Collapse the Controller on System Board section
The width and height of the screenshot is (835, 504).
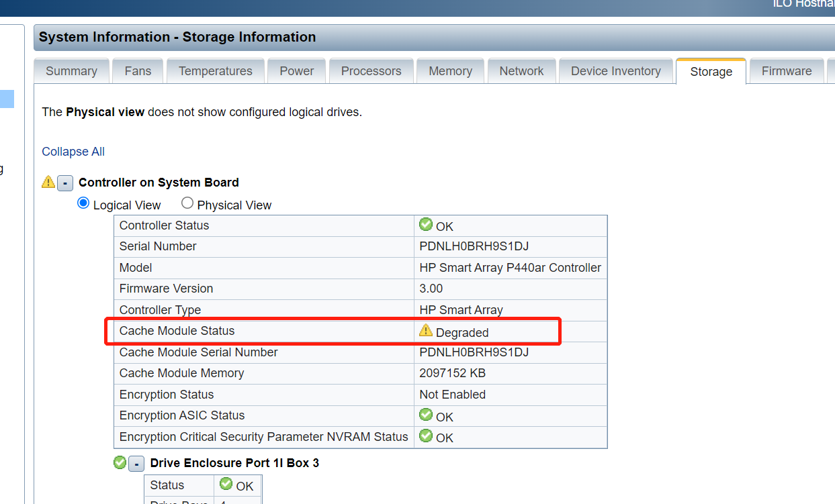pyautogui.click(x=65, y=183)
